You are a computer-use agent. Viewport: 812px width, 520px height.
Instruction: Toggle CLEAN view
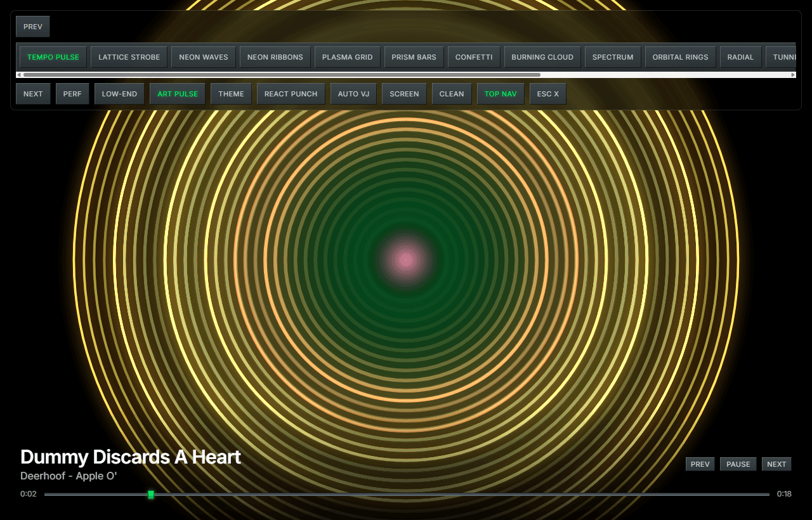tap(452, 94)
